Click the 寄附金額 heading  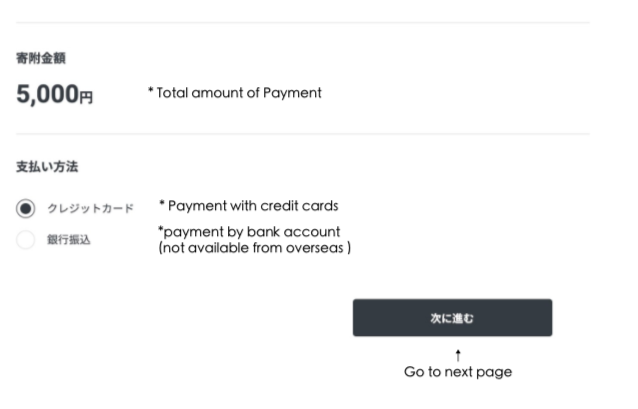(x=41, y=59)
